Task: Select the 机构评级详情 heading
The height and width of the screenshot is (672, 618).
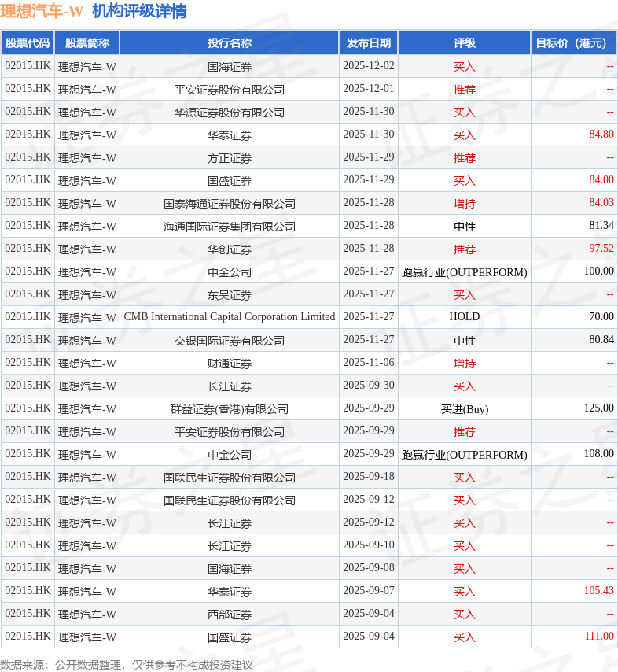Action: click(x=139, y=11)
